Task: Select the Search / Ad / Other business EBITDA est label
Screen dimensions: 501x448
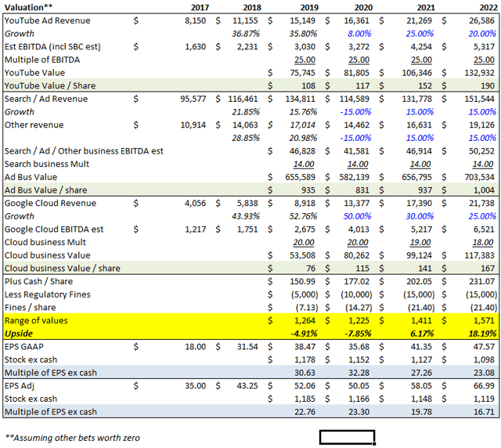Action: point(84,151)
